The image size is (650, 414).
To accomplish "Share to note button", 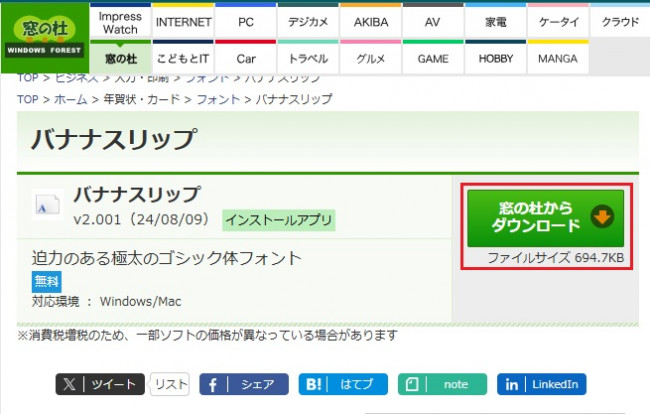I will (442, 384).
